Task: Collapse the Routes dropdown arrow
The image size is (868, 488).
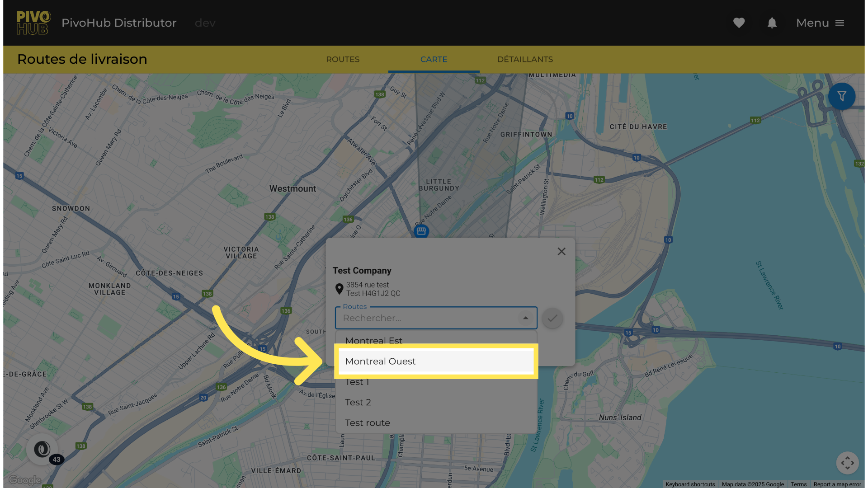Action: (x=525, y=318)
